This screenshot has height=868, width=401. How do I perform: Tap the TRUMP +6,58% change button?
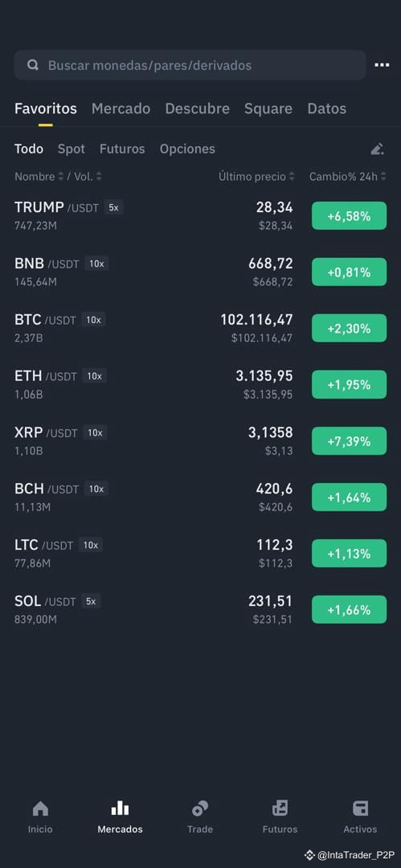click(x=349, y=216)
